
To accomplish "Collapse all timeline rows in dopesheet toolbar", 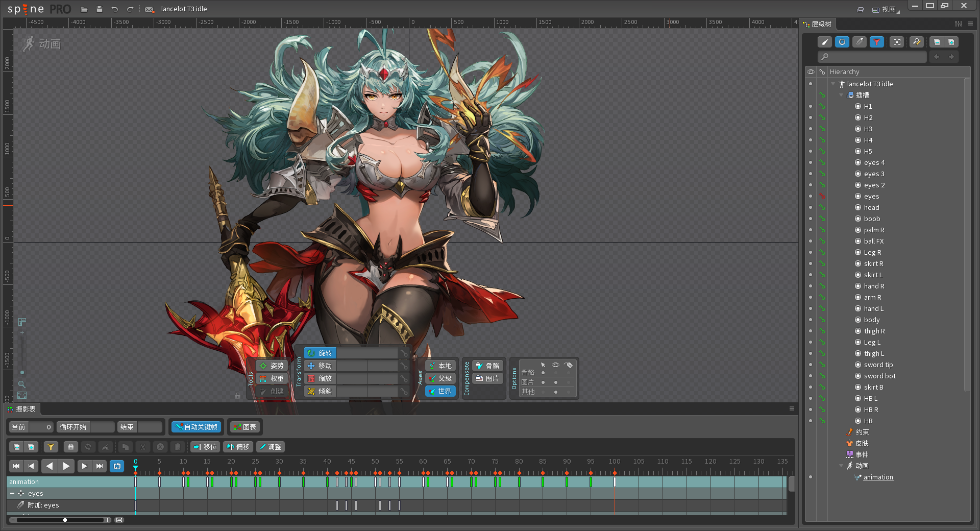I will [17, 447].
